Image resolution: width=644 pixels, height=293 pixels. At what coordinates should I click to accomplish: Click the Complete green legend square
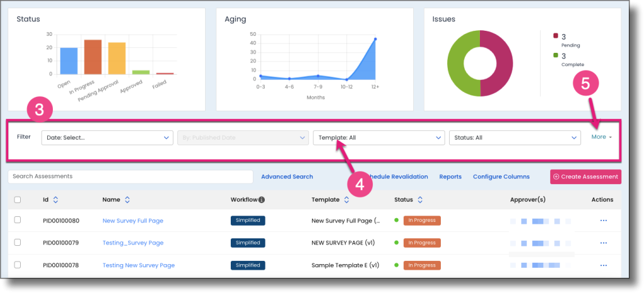point(556,55)
